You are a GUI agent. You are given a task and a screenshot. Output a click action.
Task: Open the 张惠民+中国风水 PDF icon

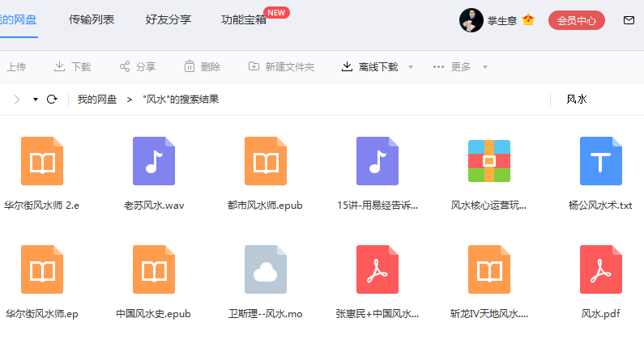pos(377,269)
